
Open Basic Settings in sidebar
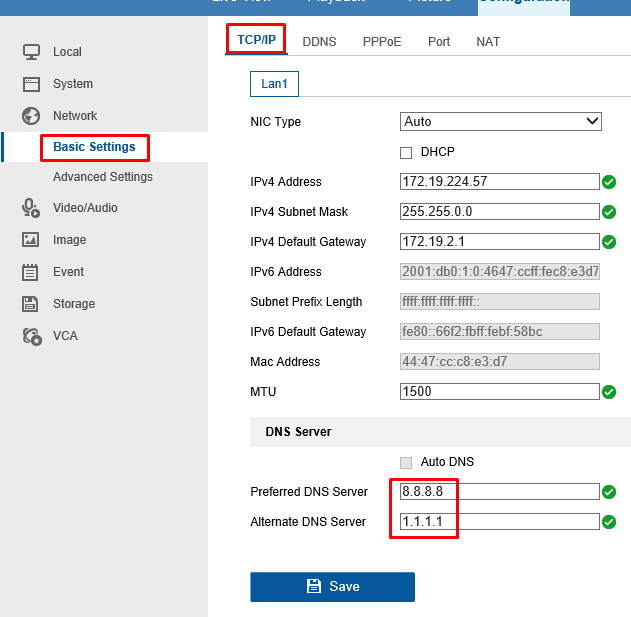click(94, 147)
